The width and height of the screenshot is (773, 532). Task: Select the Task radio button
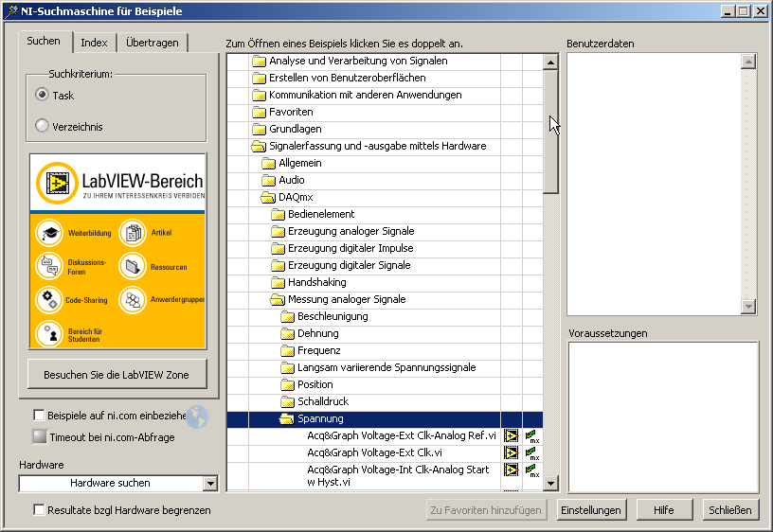click(42, 95)
